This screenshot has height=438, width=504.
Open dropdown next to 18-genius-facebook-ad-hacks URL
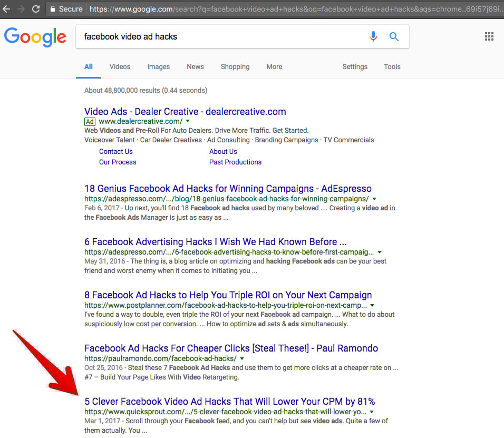[x=374, y=199]
